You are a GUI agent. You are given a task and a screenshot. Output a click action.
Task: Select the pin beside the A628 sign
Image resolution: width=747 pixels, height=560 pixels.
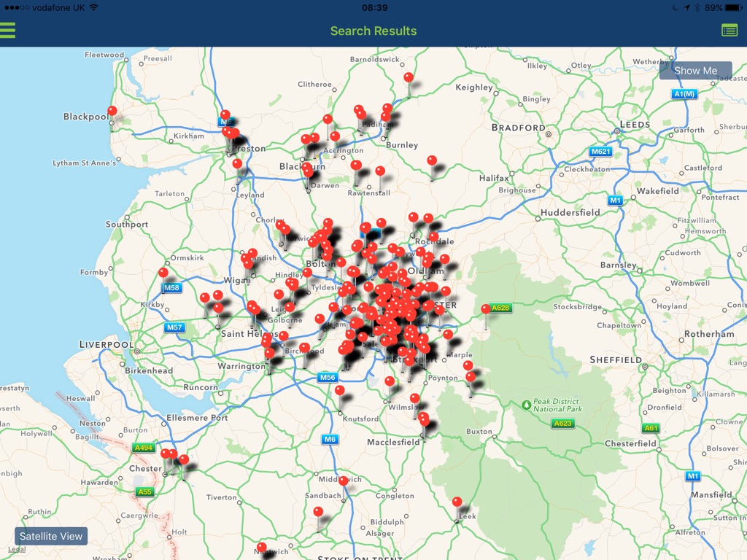[486, 310]
